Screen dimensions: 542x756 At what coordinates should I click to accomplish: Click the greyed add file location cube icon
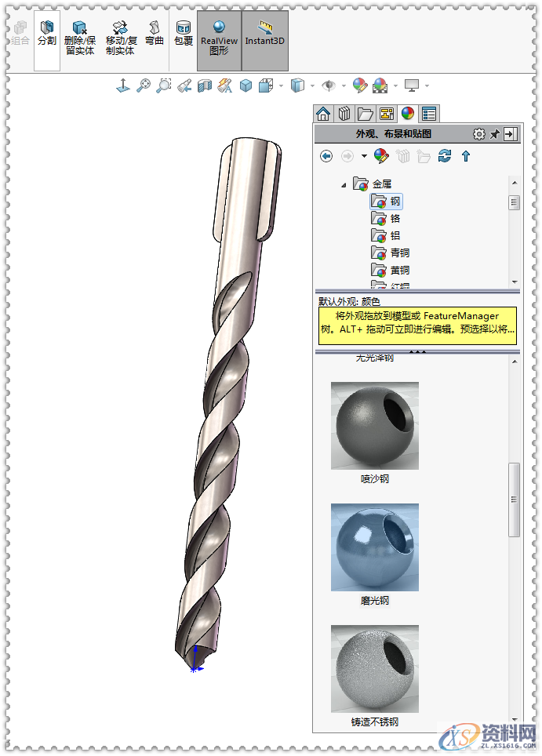tap(403, 156)
